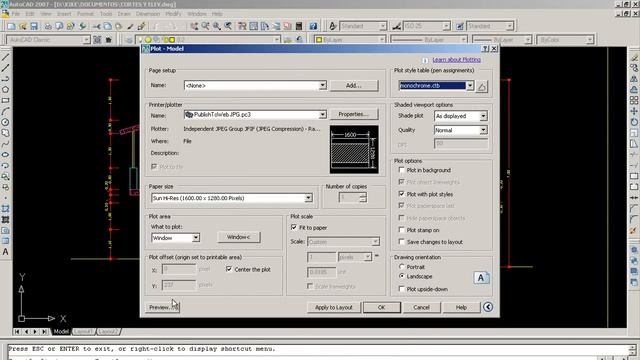Open the Dimension menu
The width and height of the screenshot is (640, 360).
148,13
